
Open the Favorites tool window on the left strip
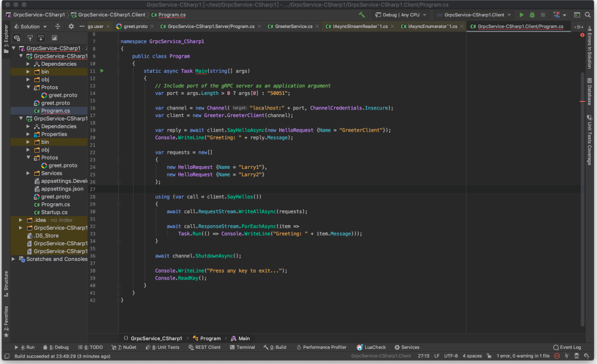(6, 322)
